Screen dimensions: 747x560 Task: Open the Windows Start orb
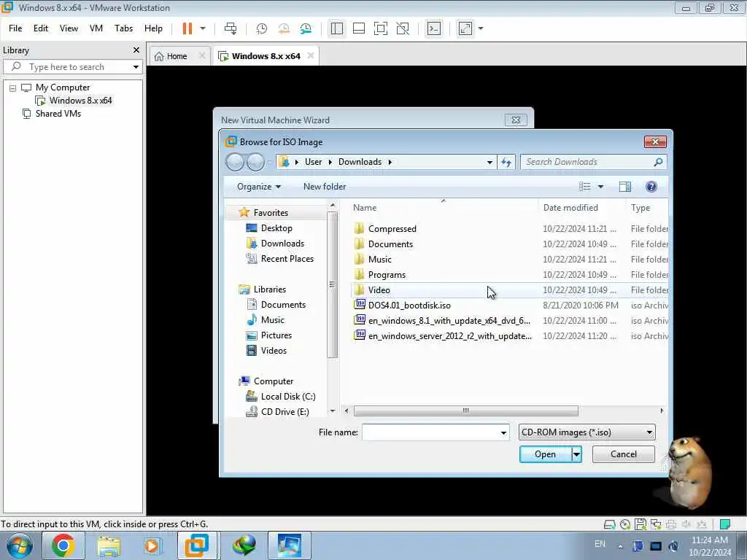[x=20, y=545]
